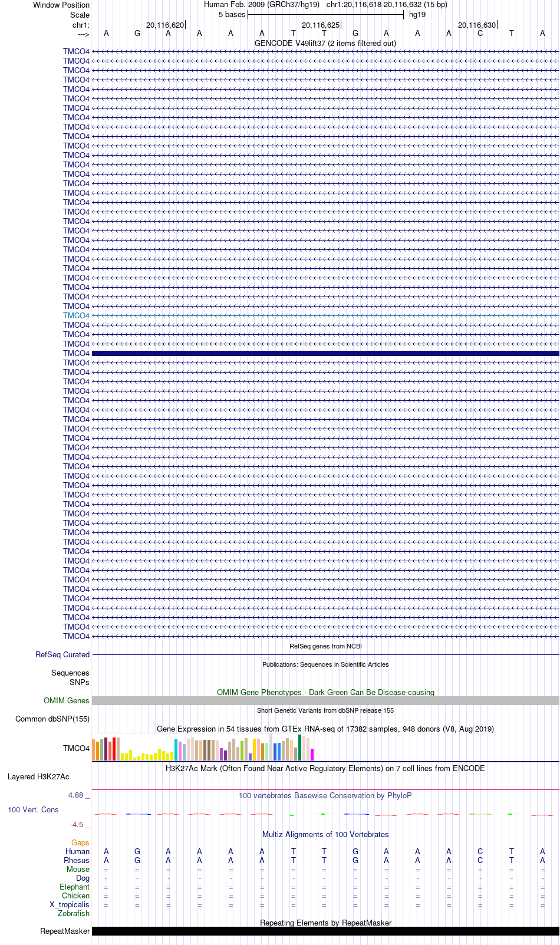This screenshot has width=560, height=945.
Task: Open the GENCODE V49lift37 track title
Action: pos(325,43)
